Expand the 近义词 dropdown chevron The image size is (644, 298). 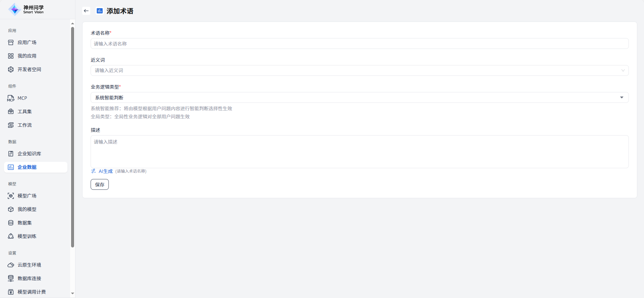623,70
